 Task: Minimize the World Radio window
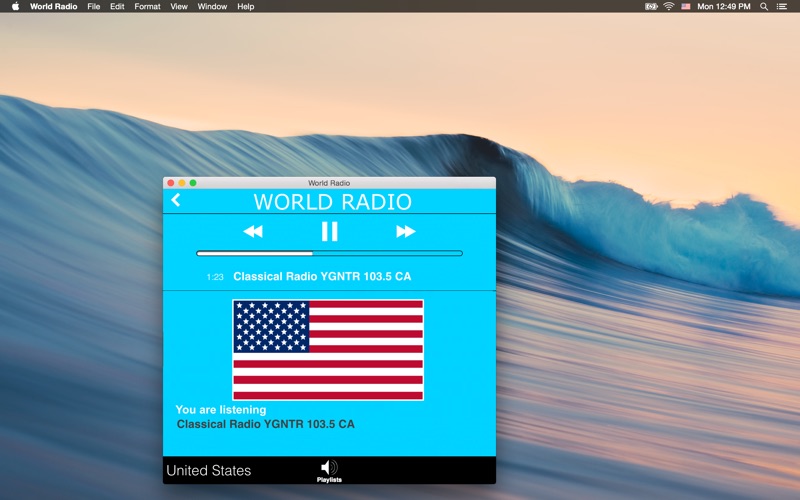[x=182, y=183]
